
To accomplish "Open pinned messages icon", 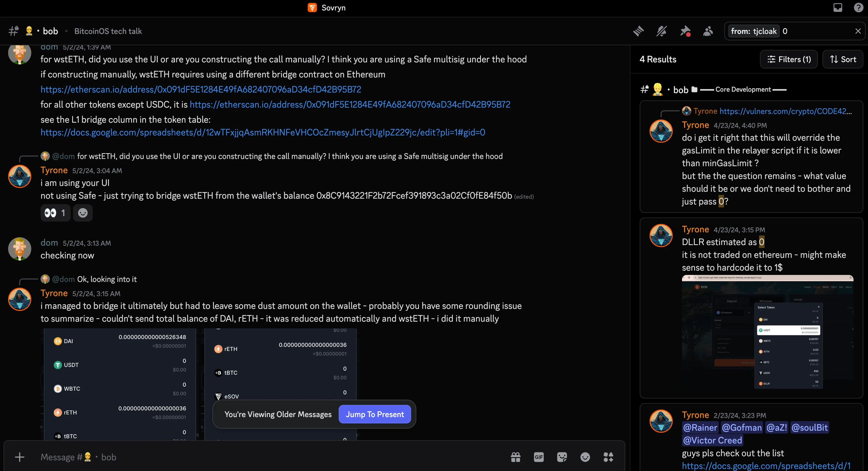I will (x=685, y=31).
